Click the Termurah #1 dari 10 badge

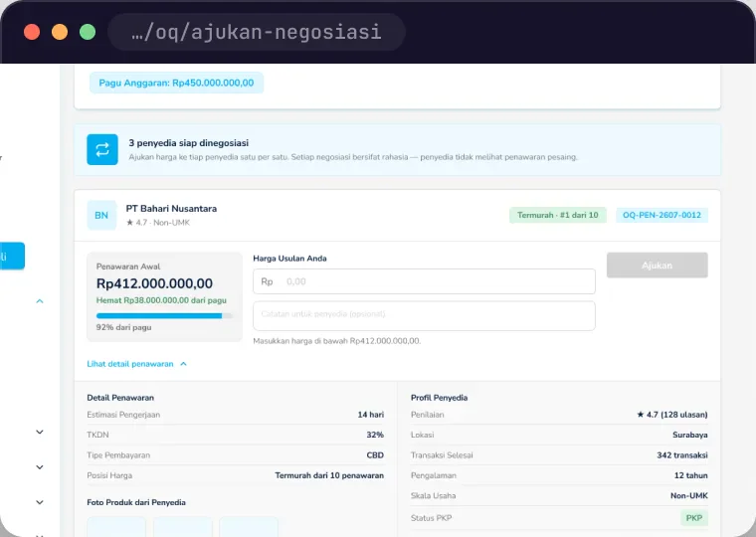558,215
